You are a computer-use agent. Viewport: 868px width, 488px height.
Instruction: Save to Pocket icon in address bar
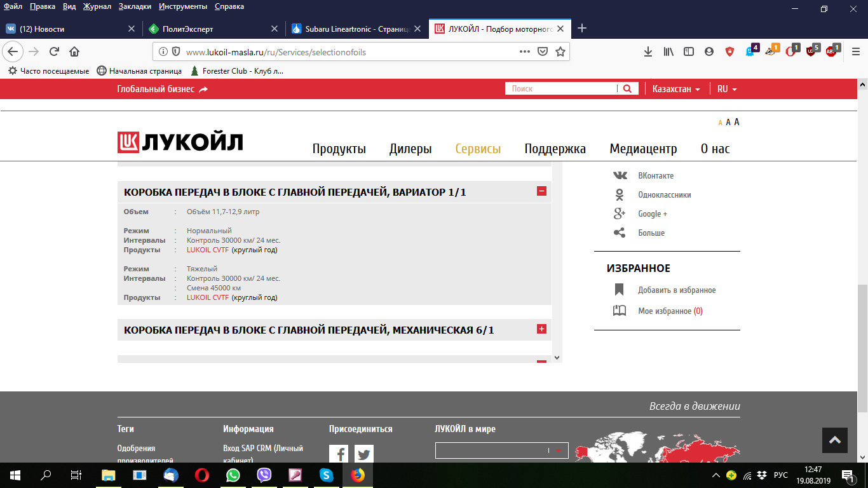[x=543, y=51]
